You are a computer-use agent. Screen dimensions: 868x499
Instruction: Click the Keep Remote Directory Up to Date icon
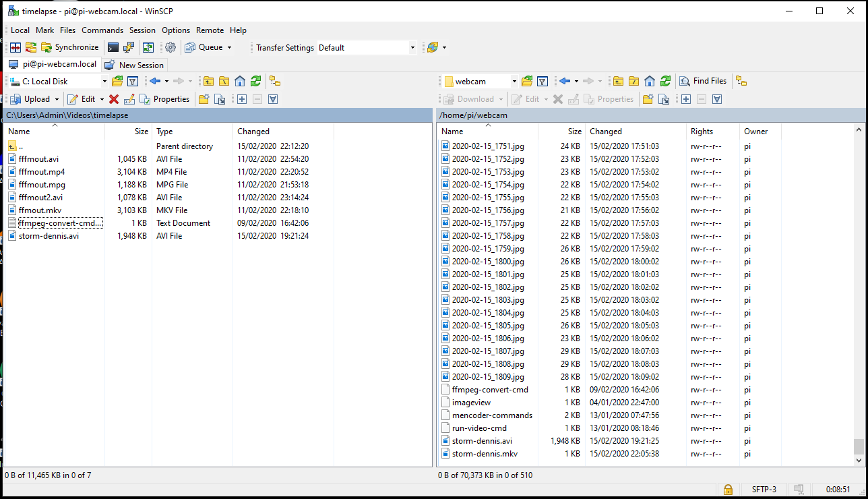pyautogui.click(x=148, y=47)
